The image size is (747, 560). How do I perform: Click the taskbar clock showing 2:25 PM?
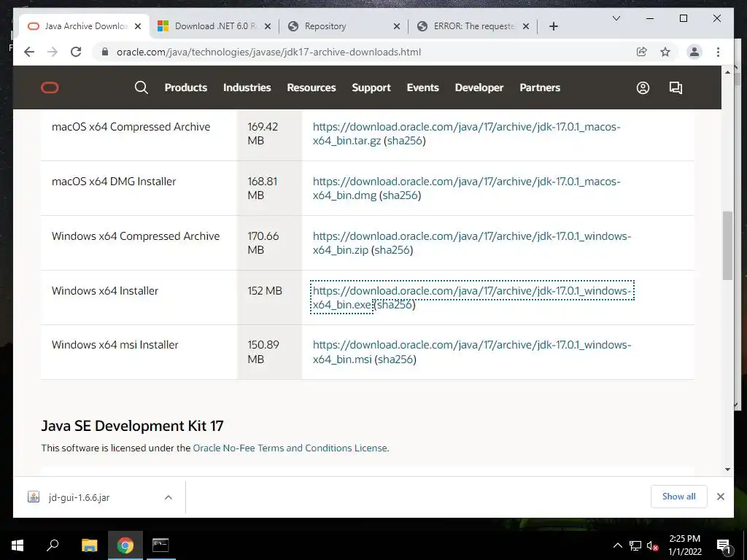(684, 545)
